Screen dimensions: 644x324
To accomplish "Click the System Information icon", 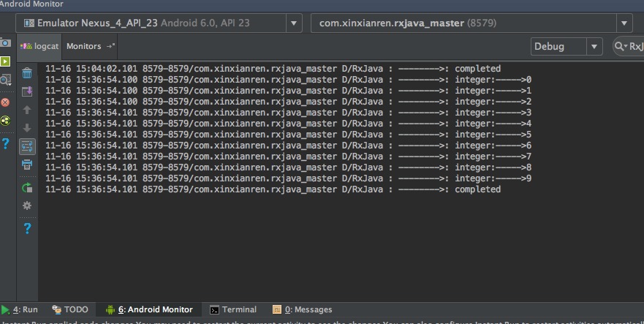I will pyautogui.click(x=5, y=80).
